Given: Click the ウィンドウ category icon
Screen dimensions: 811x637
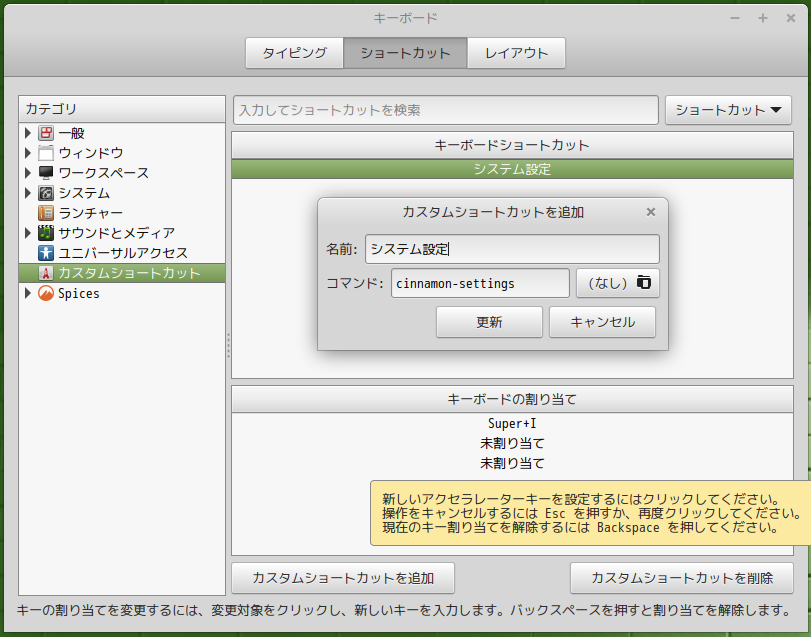Looking at the screenshot, I should click(x=46, y=153).
